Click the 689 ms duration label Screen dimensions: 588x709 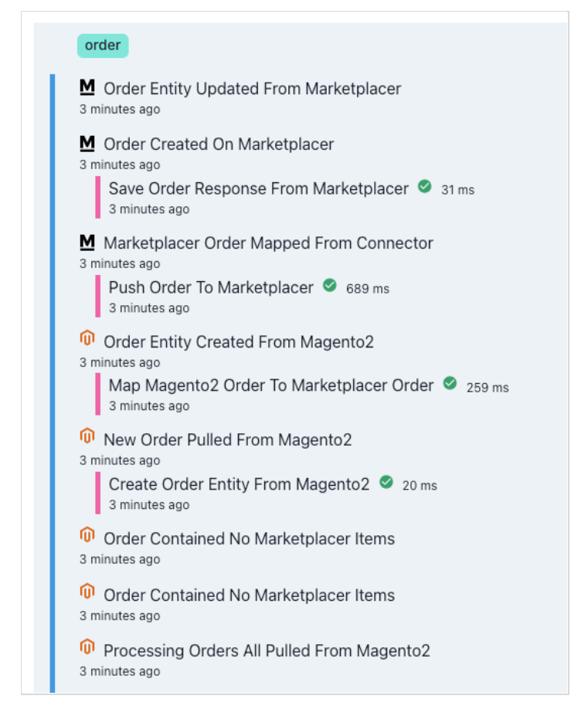[x=368, y=289]
